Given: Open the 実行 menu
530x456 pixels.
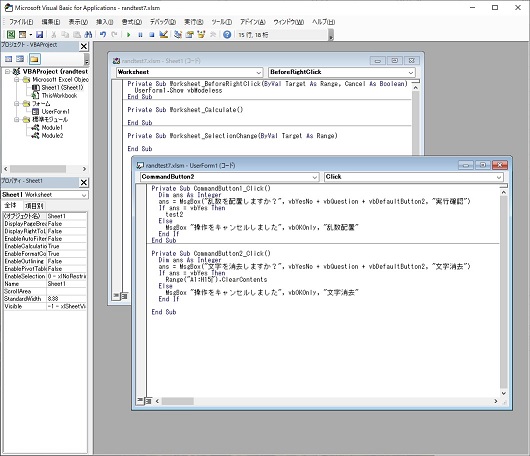Looking at the screenshot, I should point(194,22).
